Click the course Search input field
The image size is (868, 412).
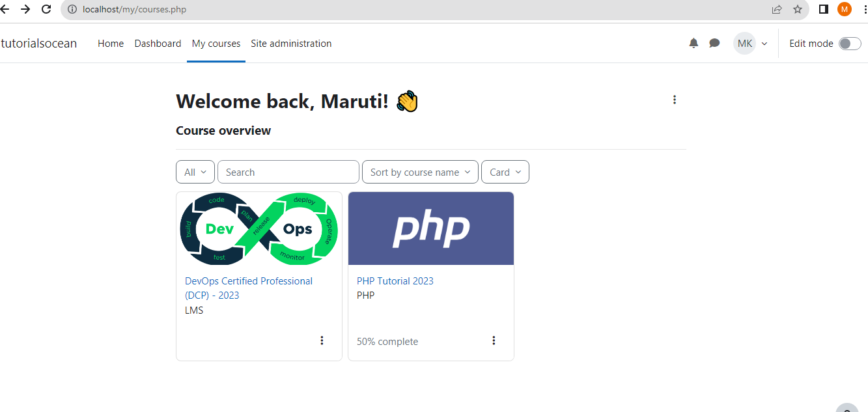click(x=288, y=172)
